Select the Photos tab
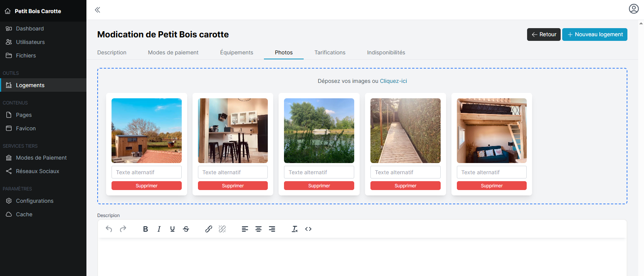Screen dimensions: 644x276 pos(284,52)
